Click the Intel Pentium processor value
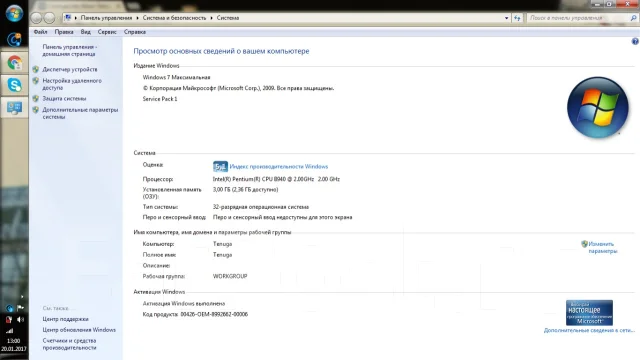Screen dimensions: 640x360 pos(276,179)
